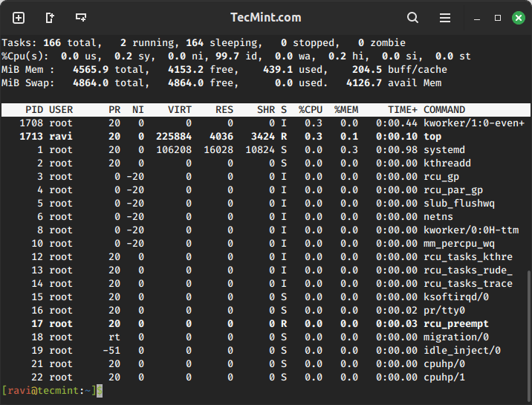The width and height of the screenshot is (532, 405).
Task: Open a new terminal tab
Action: (x=19, y=18)
